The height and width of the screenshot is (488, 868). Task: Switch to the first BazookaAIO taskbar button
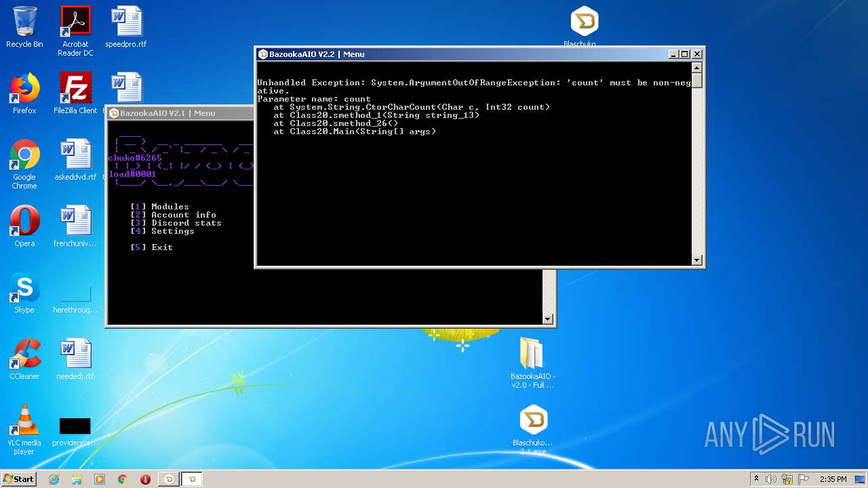coord(170,479)
